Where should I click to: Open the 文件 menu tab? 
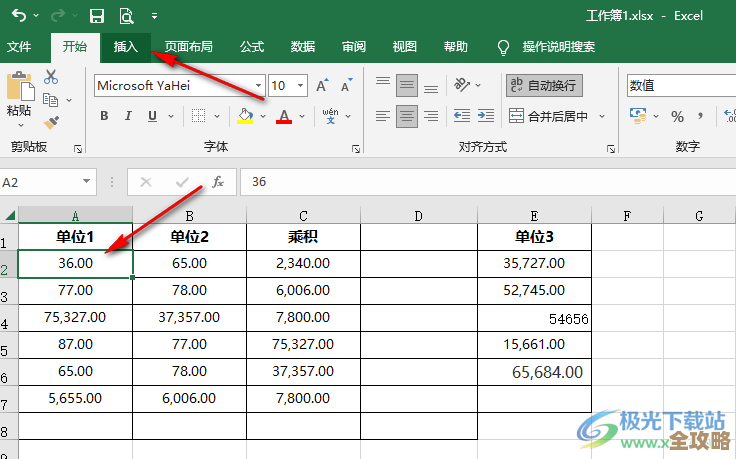click(19, 46)
